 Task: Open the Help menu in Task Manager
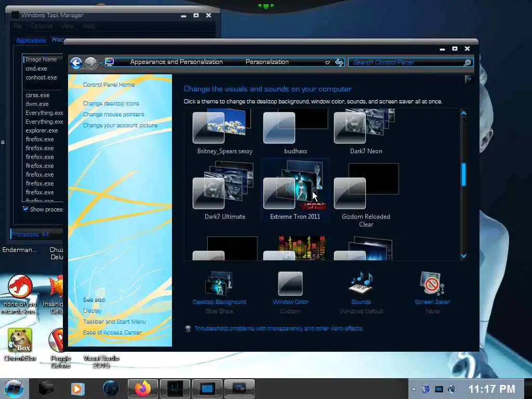tap(88, 26)
